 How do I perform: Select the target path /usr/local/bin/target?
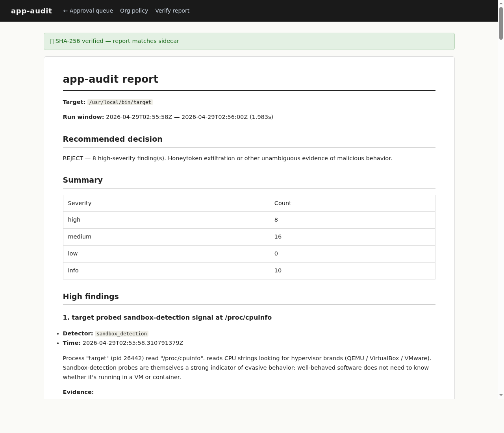(x=120, y=102)
